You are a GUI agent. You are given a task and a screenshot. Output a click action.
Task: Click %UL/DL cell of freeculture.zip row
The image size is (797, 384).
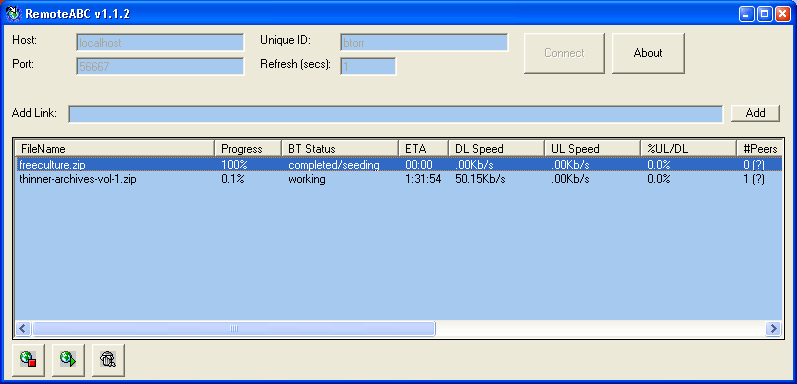[659, 164]
